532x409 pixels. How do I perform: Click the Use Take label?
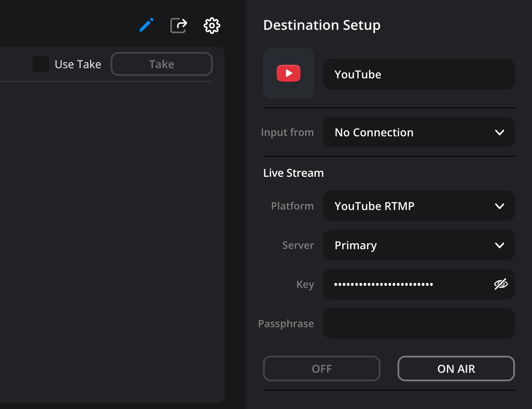(78, 64)
